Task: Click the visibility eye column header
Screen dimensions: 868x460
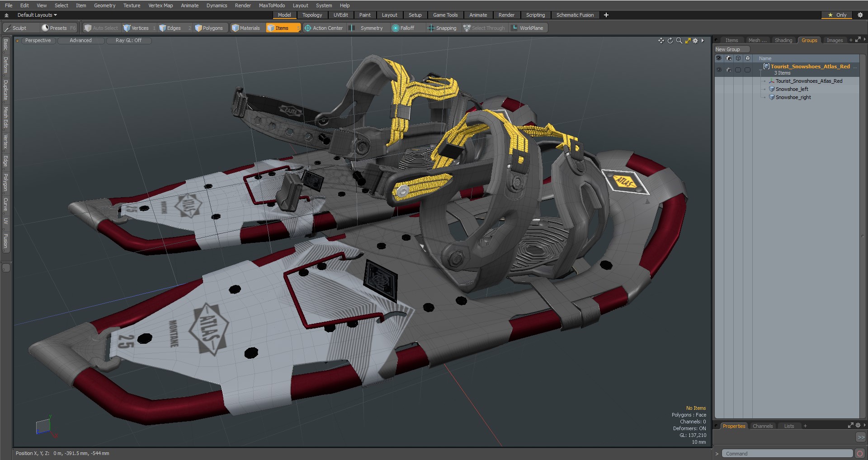Action: coord(719,58)
